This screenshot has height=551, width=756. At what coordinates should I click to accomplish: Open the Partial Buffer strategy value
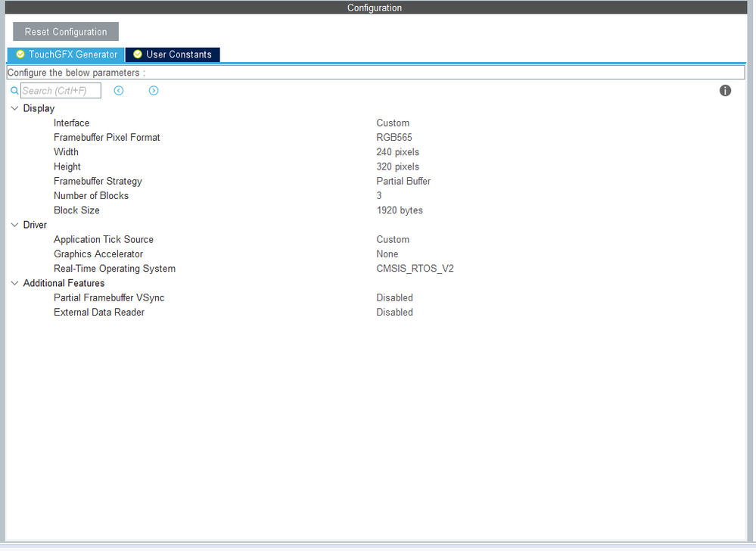(403, 181)
